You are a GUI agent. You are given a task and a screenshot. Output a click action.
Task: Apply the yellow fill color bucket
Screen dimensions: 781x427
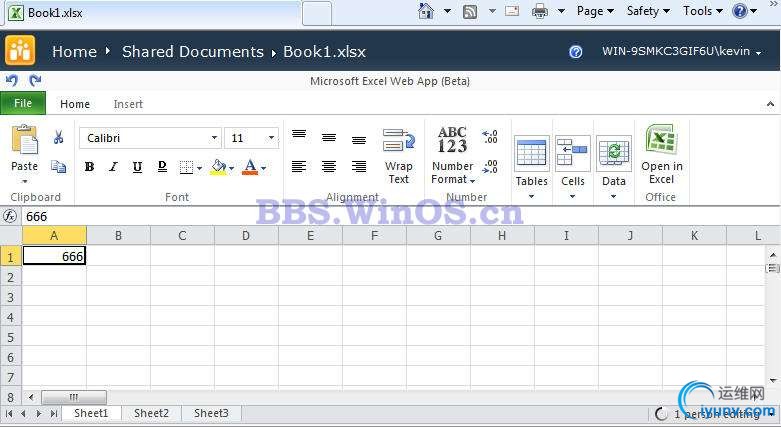click(218, 167)
